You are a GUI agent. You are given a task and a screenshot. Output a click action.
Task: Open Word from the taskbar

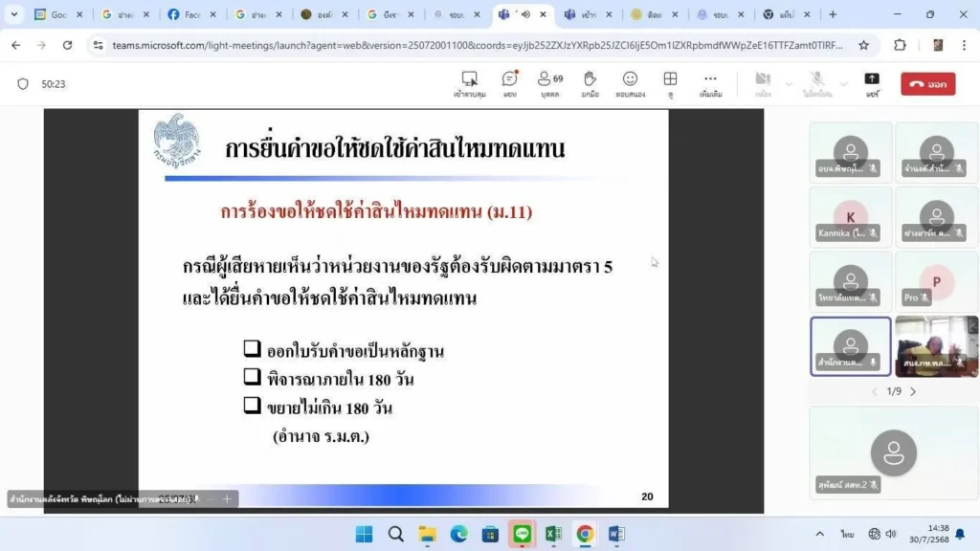[x=616, y=534]
